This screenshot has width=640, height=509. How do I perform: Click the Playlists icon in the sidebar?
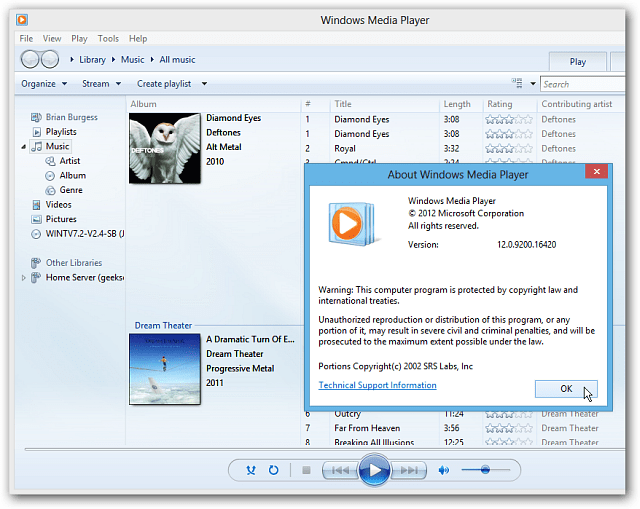point(36,132)
